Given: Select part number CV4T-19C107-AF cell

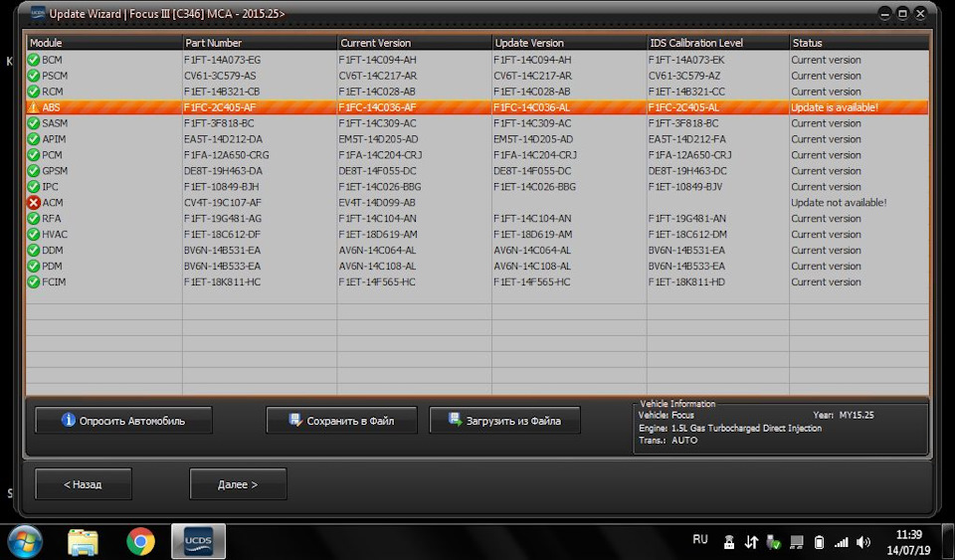Looking at the screenshot, I should (222, 203).
